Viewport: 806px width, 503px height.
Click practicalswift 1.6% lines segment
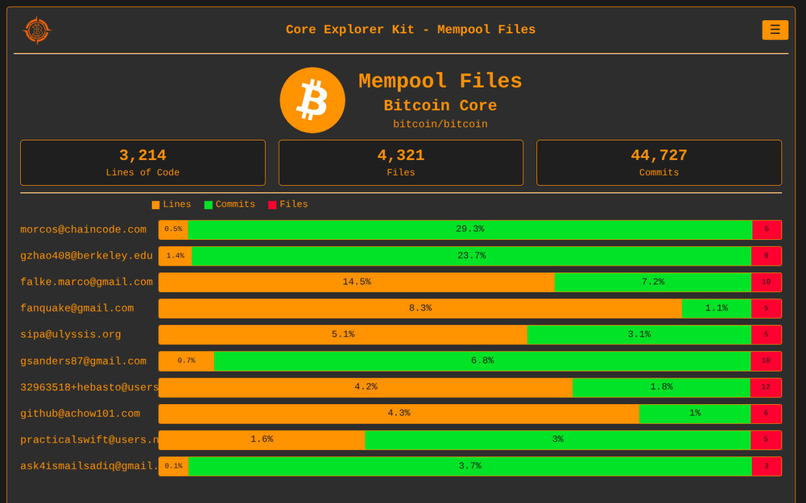pos(262,440)
